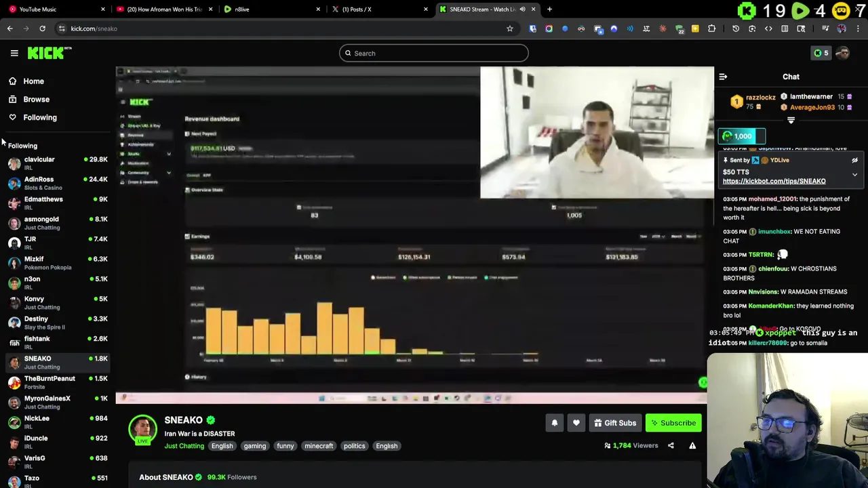The height and width of the screenshot is (488, 868).
Task: Open TheBurntPeanut channel in sidebar
Action: 58,382
